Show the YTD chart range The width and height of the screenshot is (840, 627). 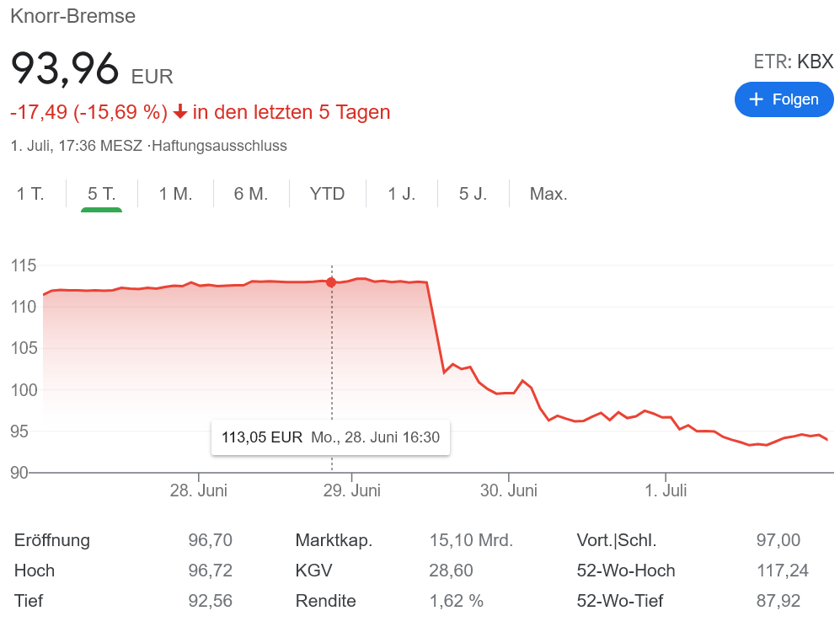327,194
